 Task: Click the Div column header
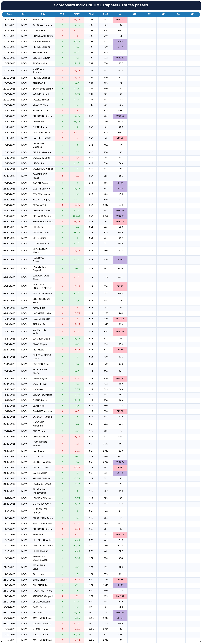24,14
